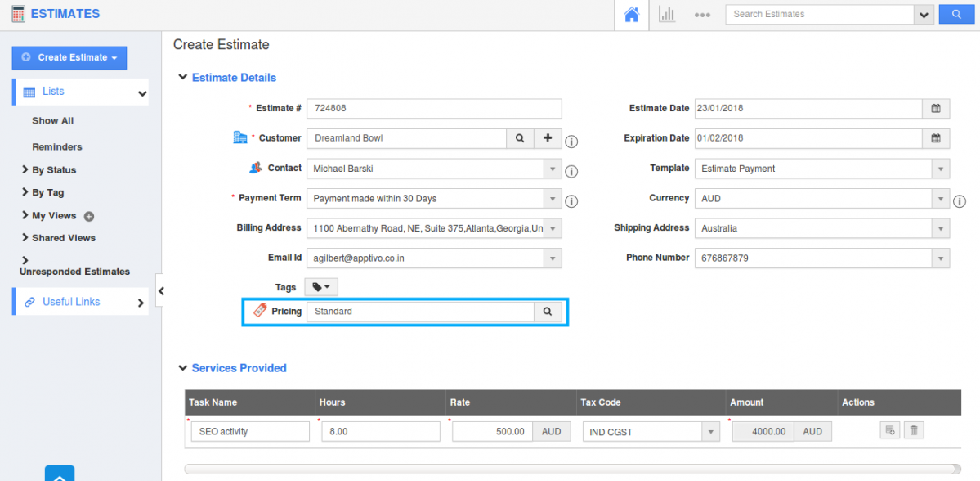Edit the Hours value 8.00
The image size is (980, 481).
pos(381,432)
